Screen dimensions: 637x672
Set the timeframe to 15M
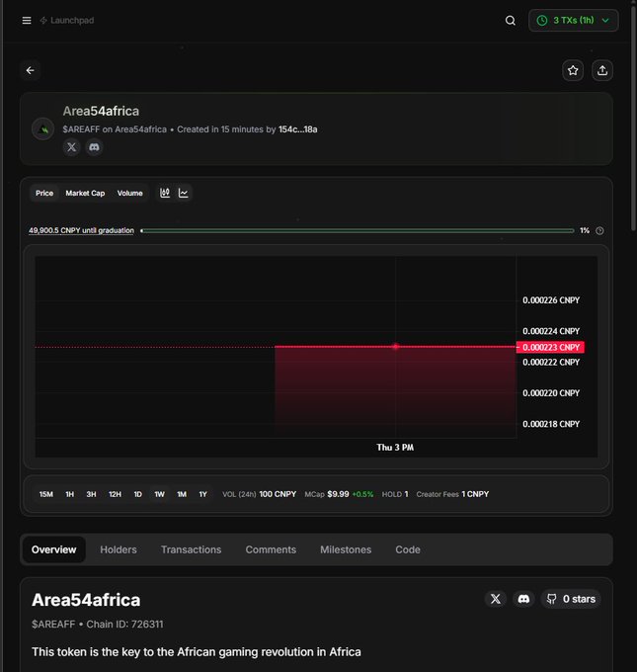coord(45,494)
